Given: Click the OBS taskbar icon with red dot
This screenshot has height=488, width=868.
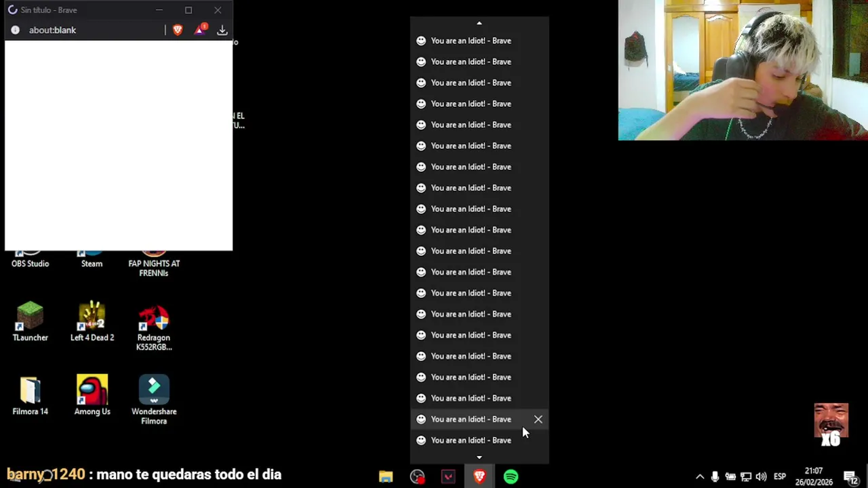Looking at the screenshot, I should coord(417,477).
